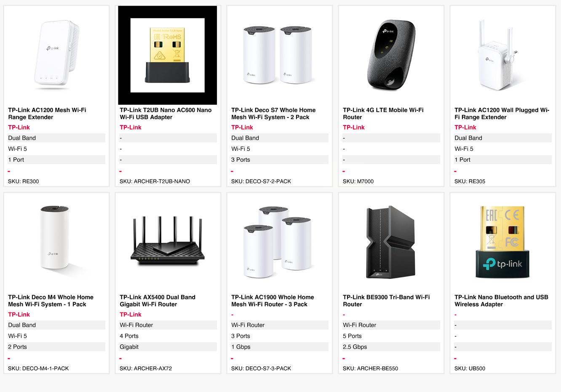Select the BE9300 Tri-Band Router image
Image resolution: width=561 pixels, height=392 pixels.
tap(391, 242)
